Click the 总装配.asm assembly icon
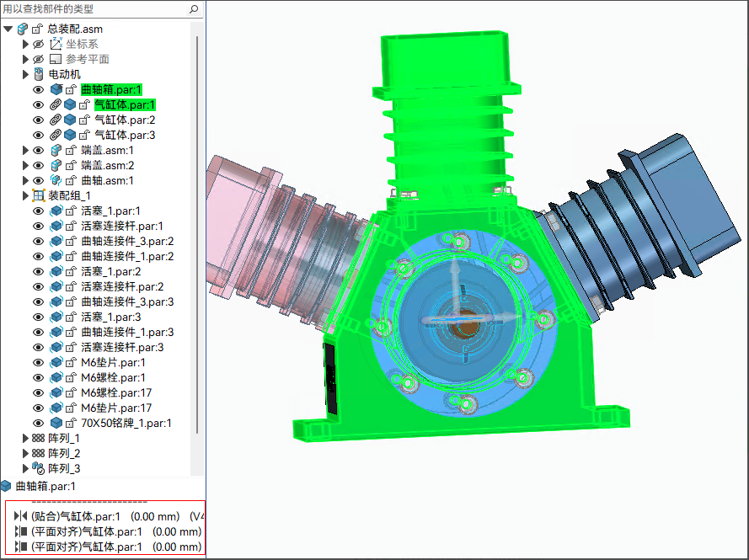 pyautogui.click(x=22, y=29)
